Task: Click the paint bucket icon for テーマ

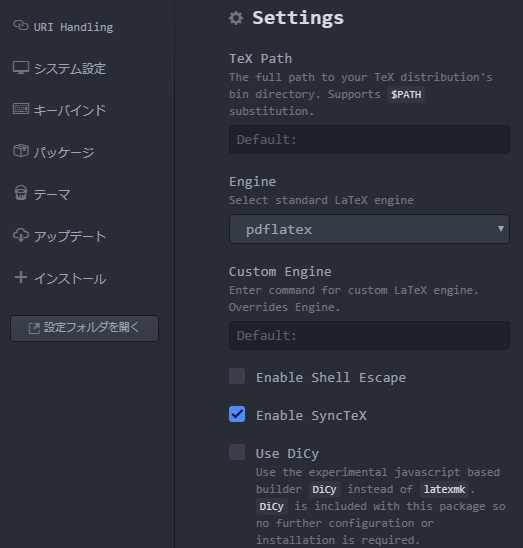Action: (21, 193)
